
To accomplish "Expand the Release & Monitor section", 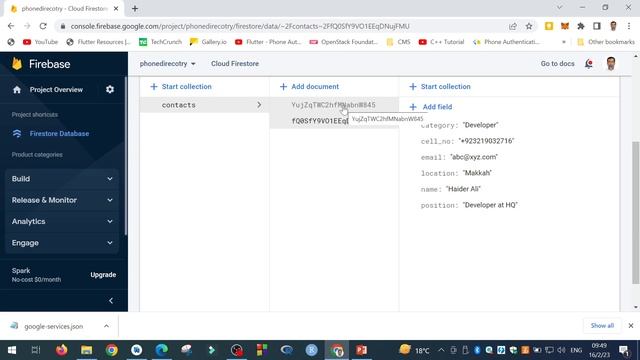I will click(x=62, y=200).
